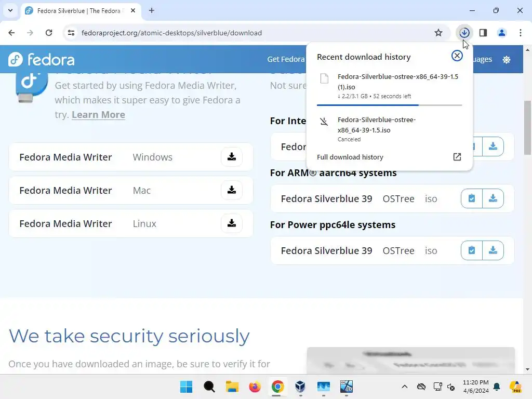Select the in-progress Silverblue (1).iso download
This screenshot has height=399, width=532.
coord(389,87)
